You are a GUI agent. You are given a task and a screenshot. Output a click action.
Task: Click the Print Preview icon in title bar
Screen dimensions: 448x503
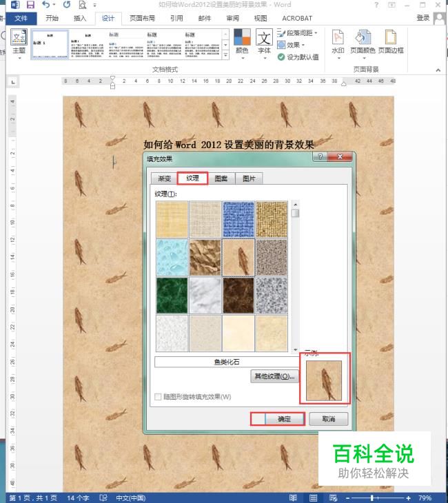[x=83, y=5]
